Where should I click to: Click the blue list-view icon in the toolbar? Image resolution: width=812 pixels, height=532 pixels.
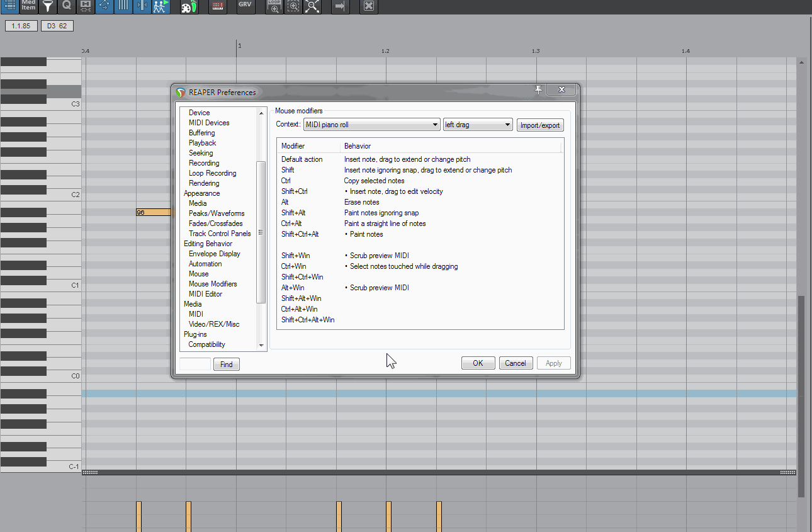pyautogui.click(x=10, y=6)
